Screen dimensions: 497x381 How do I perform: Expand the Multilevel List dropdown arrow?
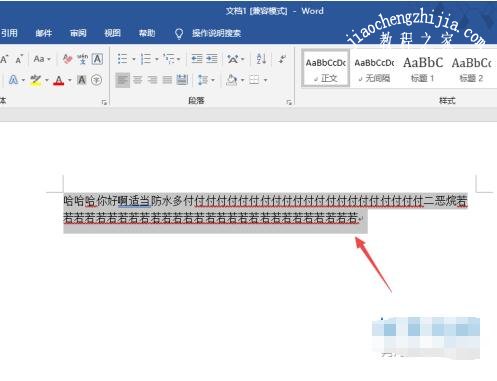179,59
